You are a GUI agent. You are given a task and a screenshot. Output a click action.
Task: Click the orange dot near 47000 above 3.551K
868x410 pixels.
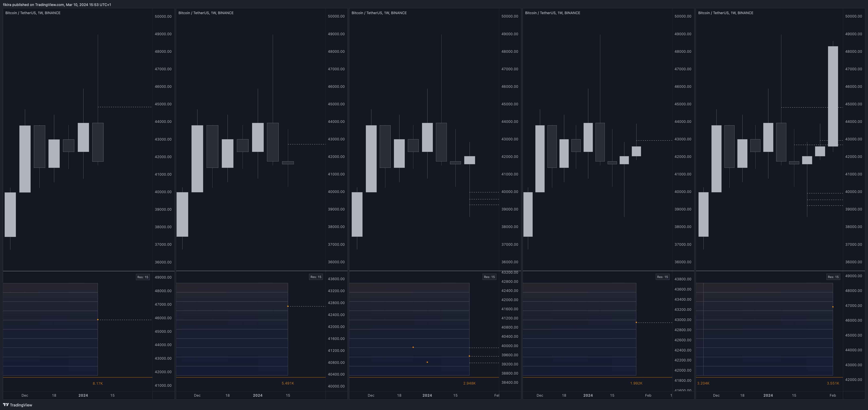(x=833, y=307)
